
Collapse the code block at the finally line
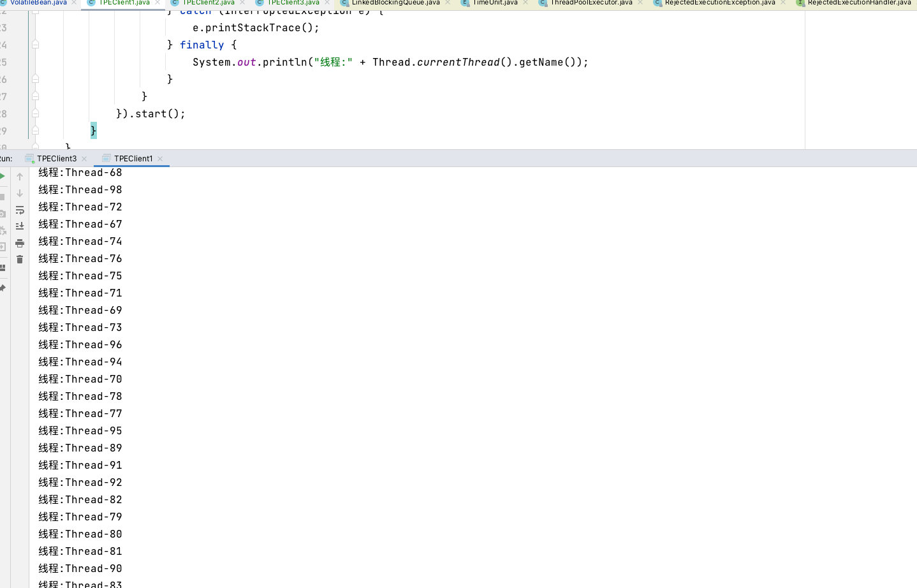click(x=36, y=45)
